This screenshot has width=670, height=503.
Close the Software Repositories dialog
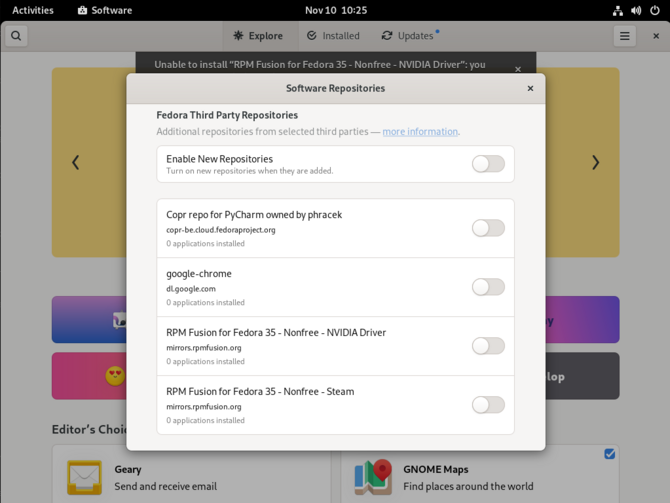pyautogui.click(x=530, y=88)
